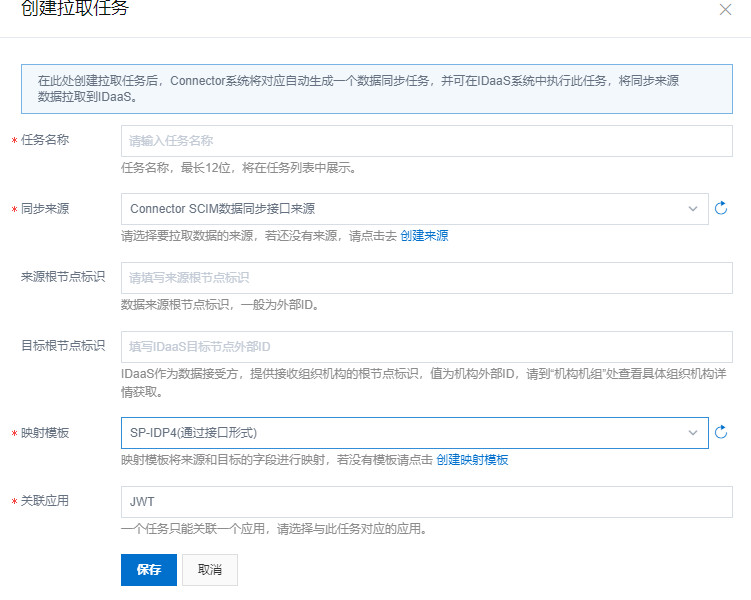The width and height of the screenshot is (751, 600).
Task: Open the Connector SCIM数据同步接口来源 combo box
Action: pos(400,209)
